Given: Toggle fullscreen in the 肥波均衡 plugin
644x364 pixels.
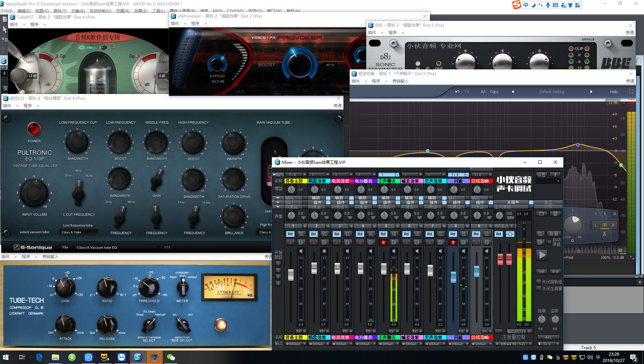Looking at the screenshot, I should click(x=631, y=92).
